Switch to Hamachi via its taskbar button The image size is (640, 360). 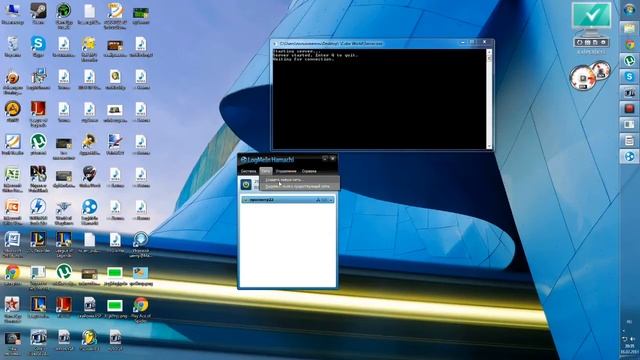pyautogui.click(x=630, y=156)
